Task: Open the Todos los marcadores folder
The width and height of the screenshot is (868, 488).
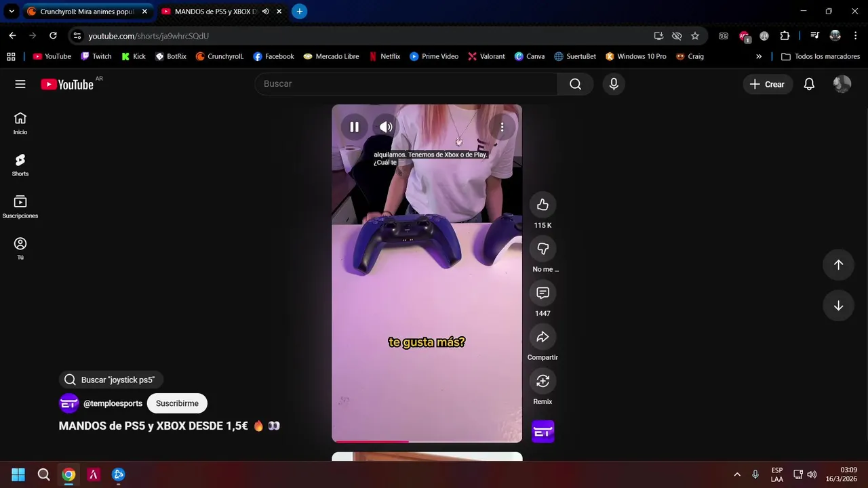Action: (x=821, y=57)
